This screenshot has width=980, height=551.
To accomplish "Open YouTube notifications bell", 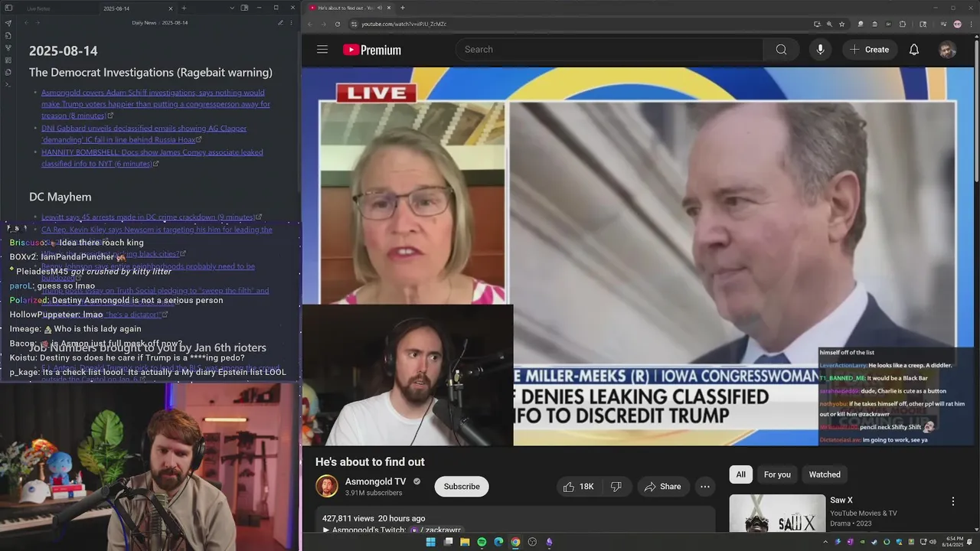I will pos(914,50).
